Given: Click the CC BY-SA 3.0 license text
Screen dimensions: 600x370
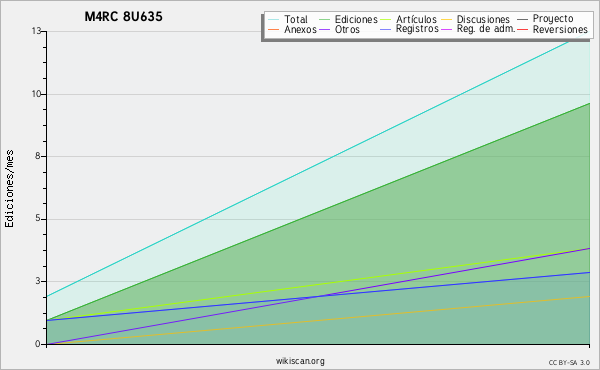Looking at the screenshot, I should point(569,362).
